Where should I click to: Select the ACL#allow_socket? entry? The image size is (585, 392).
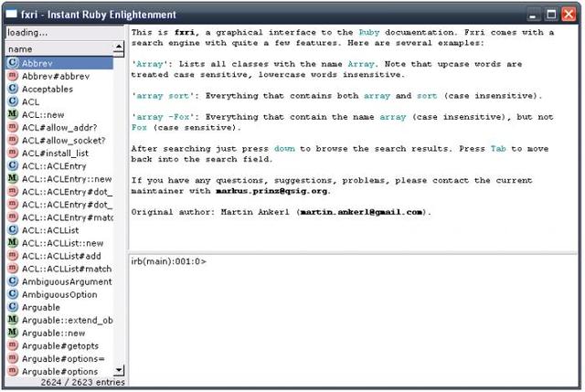[59, 140]
